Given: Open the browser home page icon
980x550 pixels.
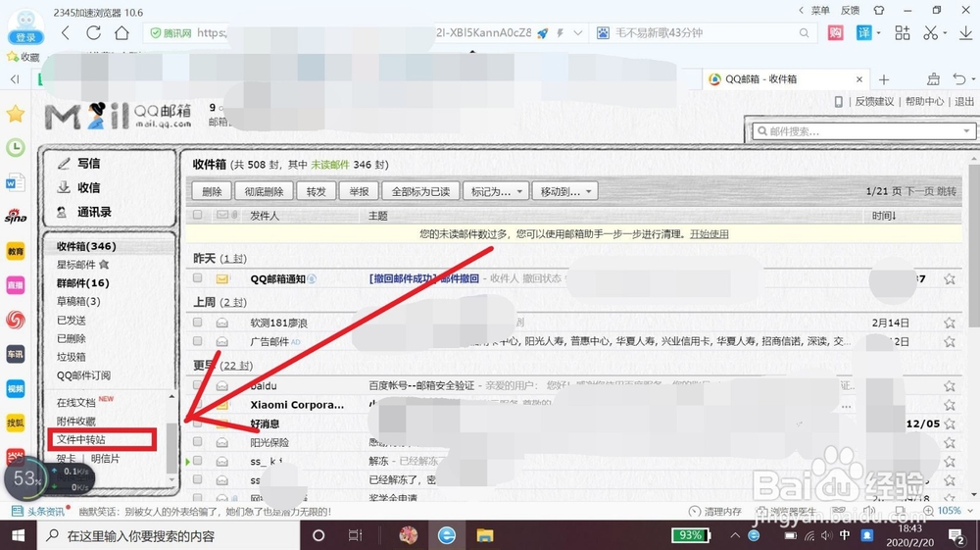Looking at the screenshot, I should click(122, 32).
